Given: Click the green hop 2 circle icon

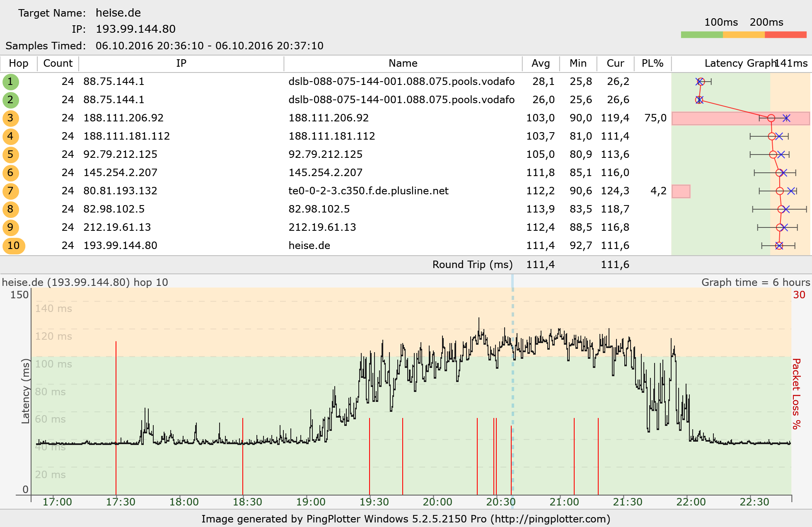Looking at the screenshot, I should 11,100.
